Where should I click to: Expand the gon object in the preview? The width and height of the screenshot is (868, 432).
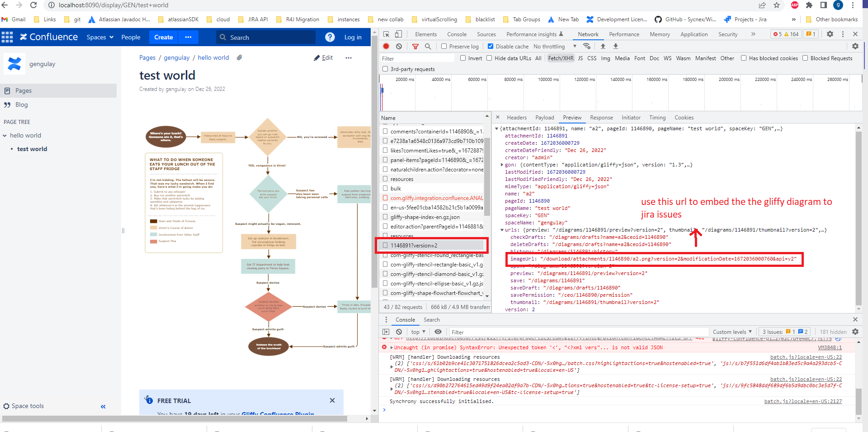[502, 165]
